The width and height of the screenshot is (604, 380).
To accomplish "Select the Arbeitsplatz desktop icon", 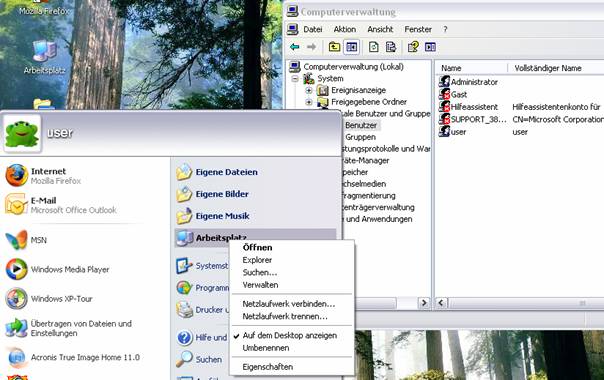I will 44,57.
